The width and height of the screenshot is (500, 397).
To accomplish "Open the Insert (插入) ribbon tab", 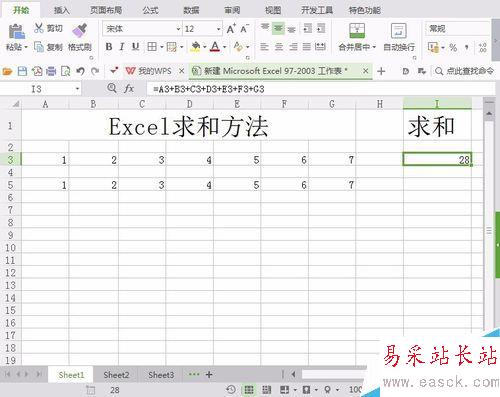I will pos(62,10).
